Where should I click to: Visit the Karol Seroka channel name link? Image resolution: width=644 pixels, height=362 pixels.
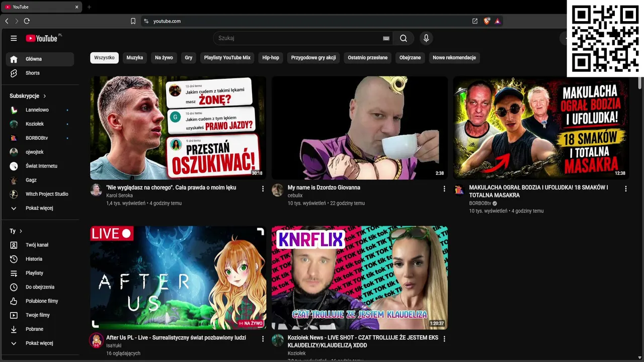coord(120,196)
